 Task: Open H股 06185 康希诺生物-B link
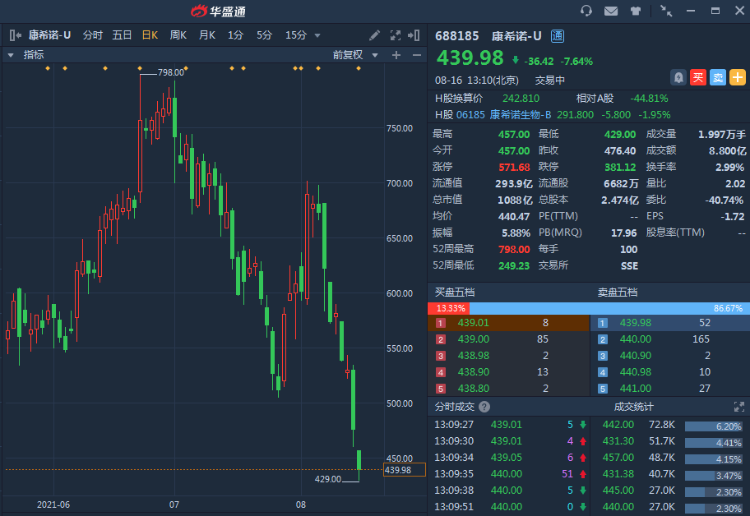pos(503,115)
